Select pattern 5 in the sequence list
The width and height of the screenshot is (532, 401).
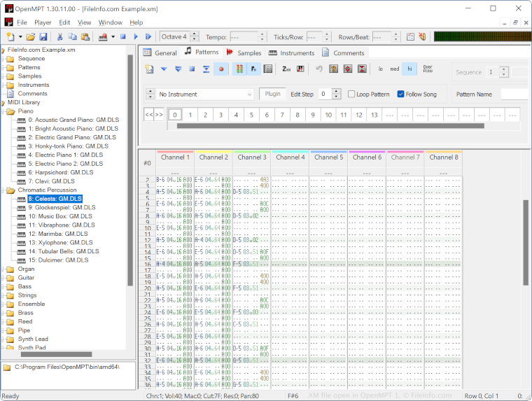point(251,115)
